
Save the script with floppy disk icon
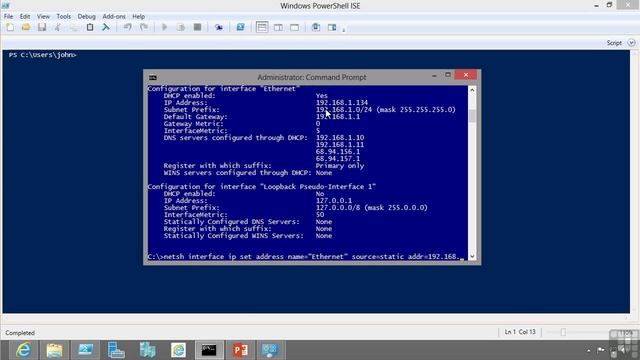pos(42,27)
